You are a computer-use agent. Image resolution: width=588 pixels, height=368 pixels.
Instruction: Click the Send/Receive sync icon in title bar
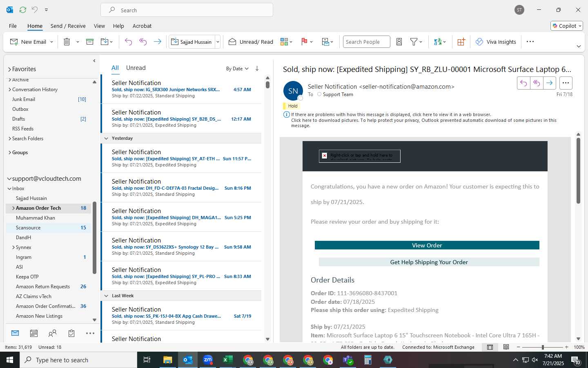23,10
